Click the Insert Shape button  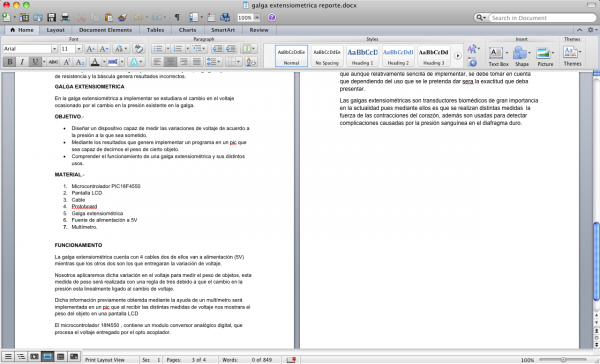click(x=521, y=56)
